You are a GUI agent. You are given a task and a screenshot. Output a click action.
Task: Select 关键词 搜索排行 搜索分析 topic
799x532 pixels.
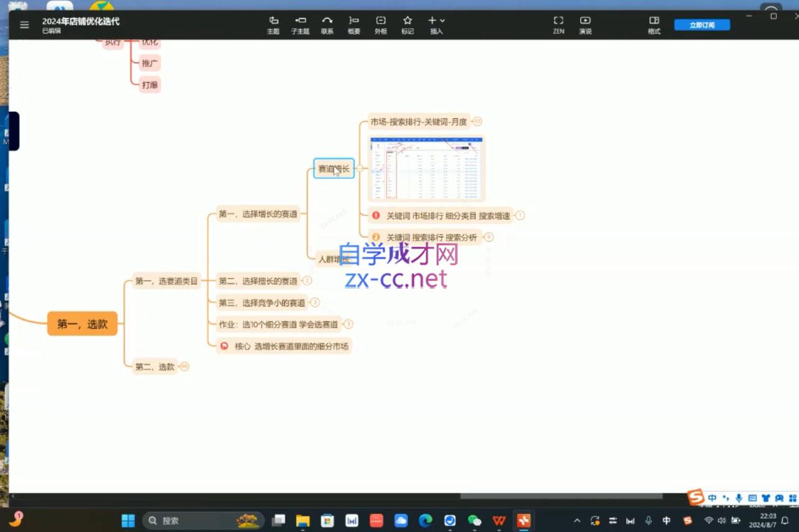point(425,237)
